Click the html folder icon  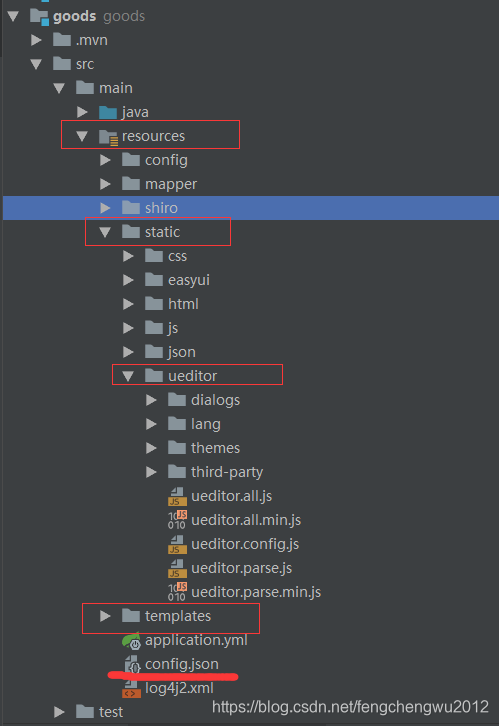point(154,304)
